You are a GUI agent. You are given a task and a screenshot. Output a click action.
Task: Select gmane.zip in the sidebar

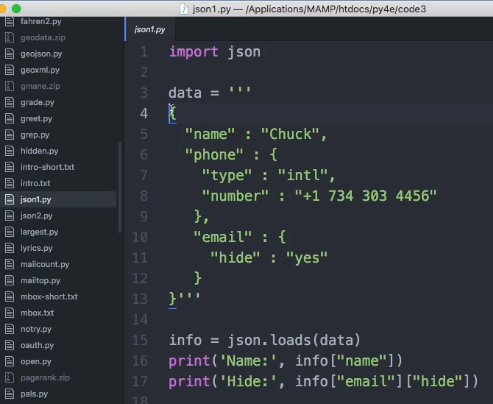click(x=40, y=86)
